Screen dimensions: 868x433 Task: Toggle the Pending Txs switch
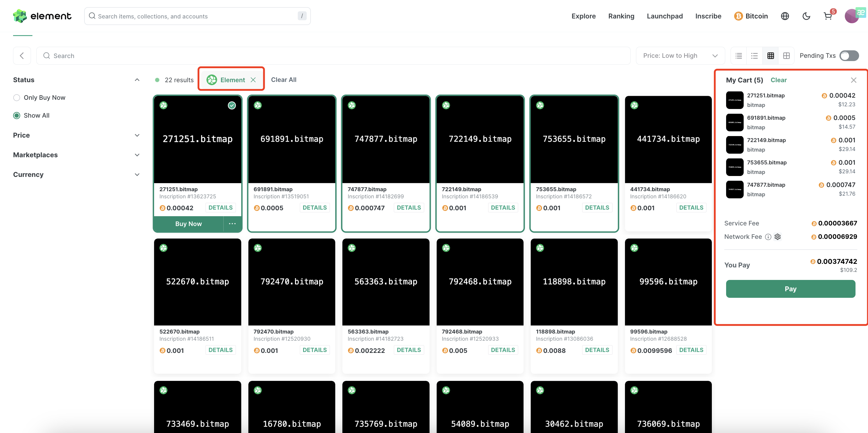click(849, 56)
